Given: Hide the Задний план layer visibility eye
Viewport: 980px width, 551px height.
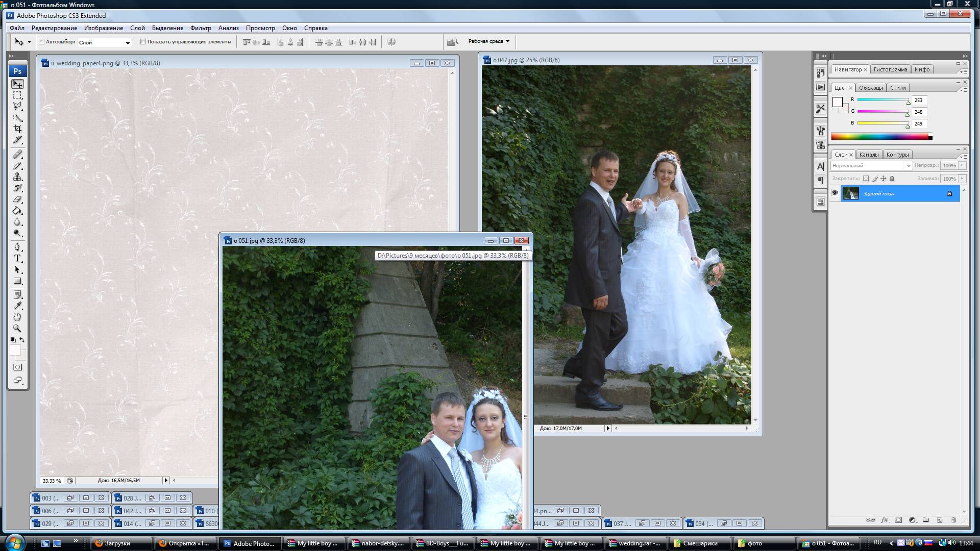Looking at the screenshot, I should tap(835, 193).
